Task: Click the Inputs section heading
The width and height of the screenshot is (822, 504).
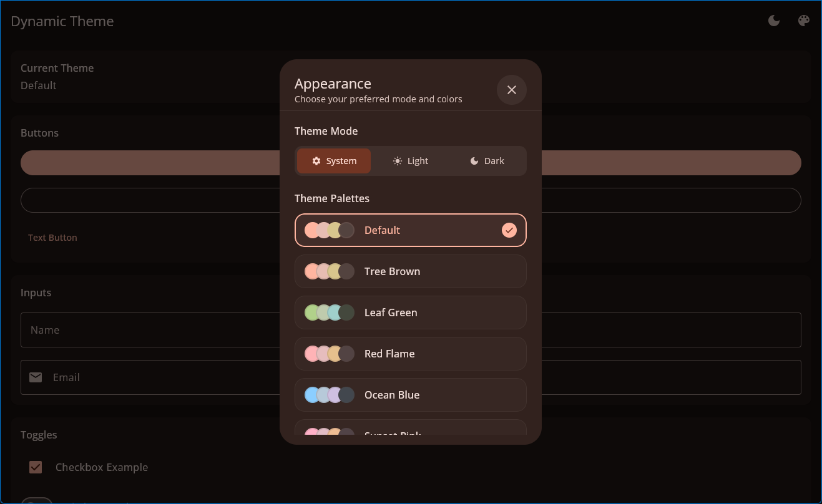Action: point(36,293)
